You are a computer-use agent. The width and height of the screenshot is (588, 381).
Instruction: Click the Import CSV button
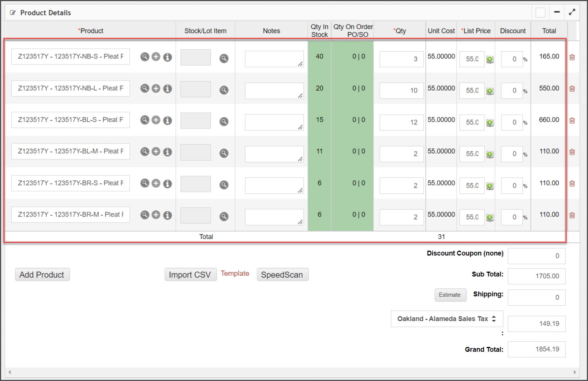[190, 275]
